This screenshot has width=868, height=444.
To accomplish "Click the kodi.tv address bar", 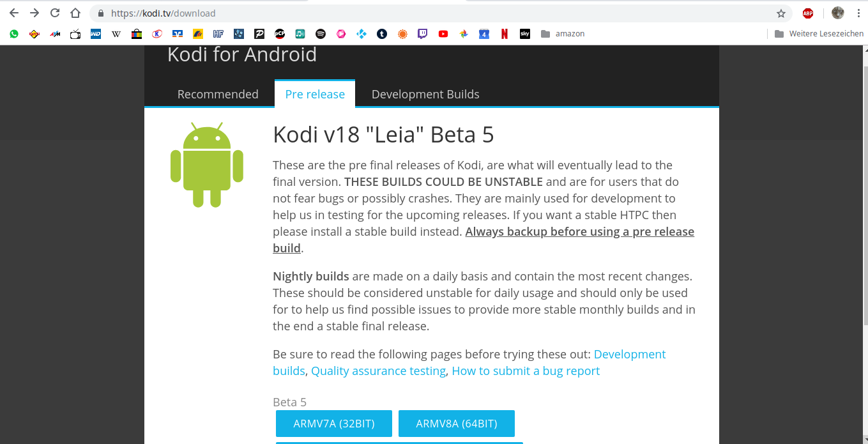I will tap(441, 13).
